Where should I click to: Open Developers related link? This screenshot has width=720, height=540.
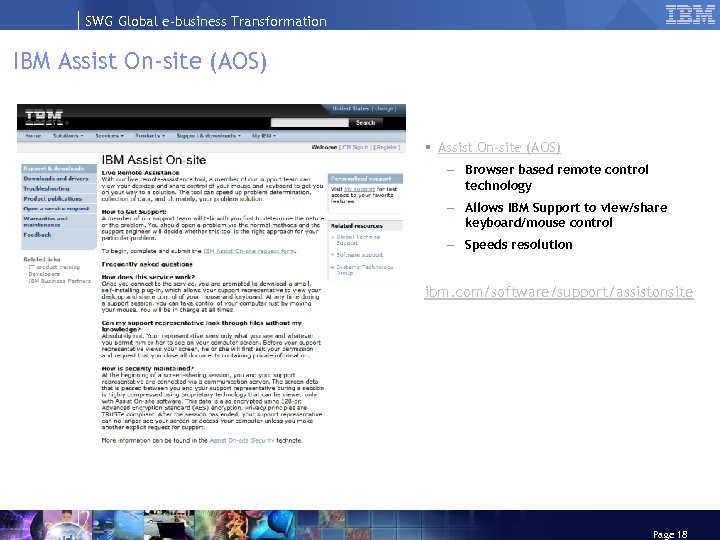(x=44, y=274)
